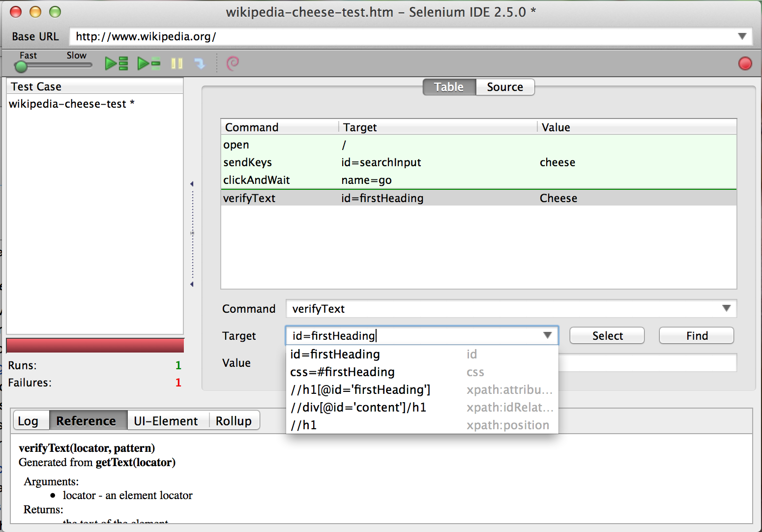
Task: Toggle the red record button
Action: click(745, 63)
